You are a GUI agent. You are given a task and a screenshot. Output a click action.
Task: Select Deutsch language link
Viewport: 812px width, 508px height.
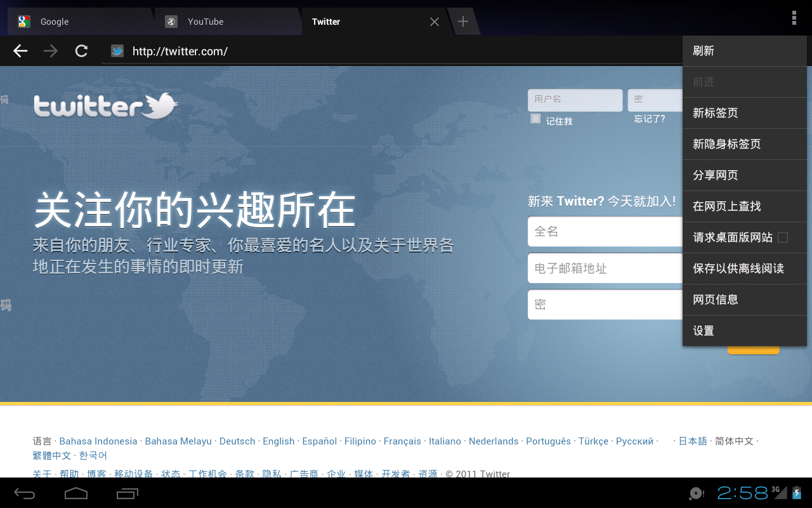(x=237, y=441)
